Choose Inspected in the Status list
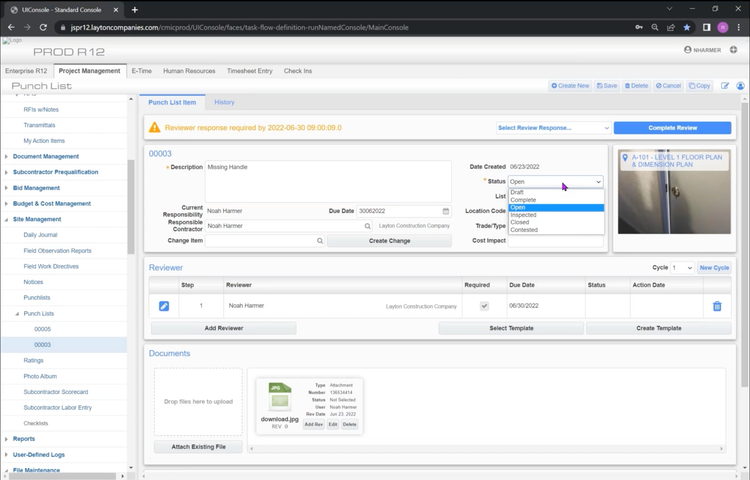Viewport: 750px width, 480px height. [x=523, y=215]
